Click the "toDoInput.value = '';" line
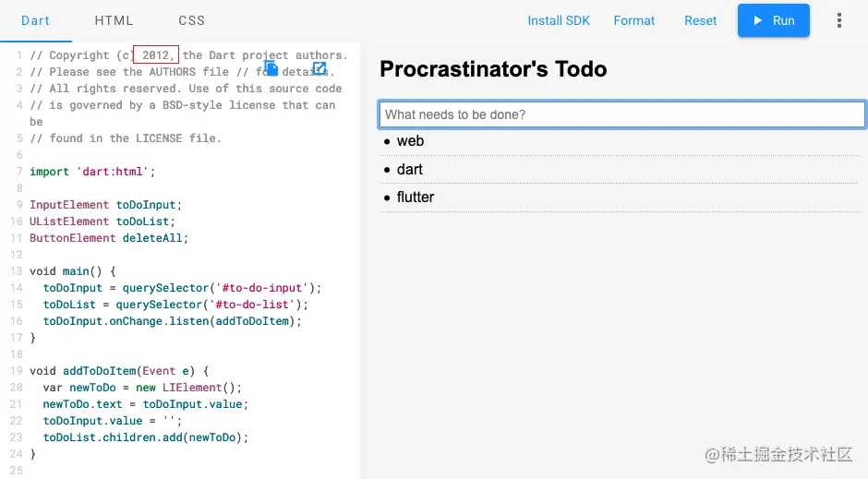The height and width of the screenshot is (479, 868). tap(113, 420)
